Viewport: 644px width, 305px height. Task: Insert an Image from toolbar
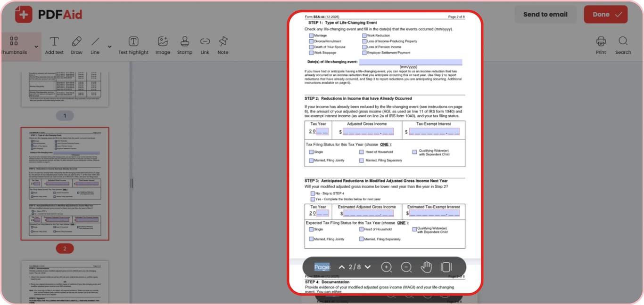point(163,46)
